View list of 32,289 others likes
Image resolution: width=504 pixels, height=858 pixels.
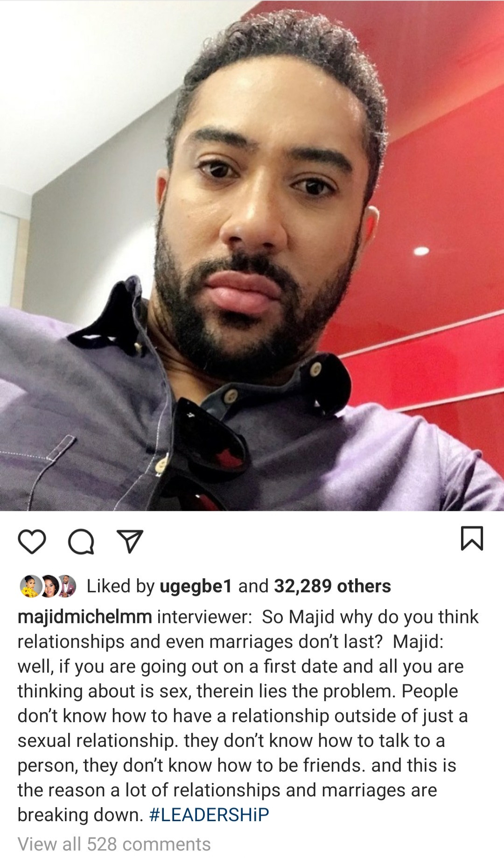coord(332,586)
